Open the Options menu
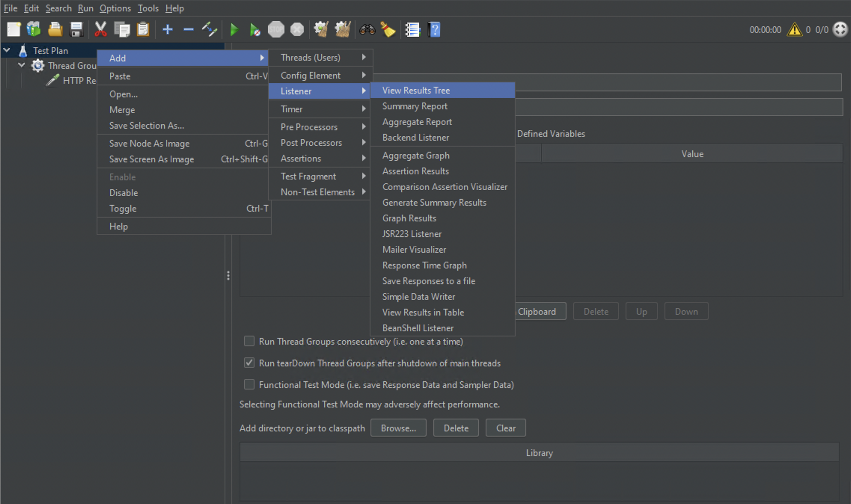The height and width of the screenshot is (504, 851). click(115, 8)
